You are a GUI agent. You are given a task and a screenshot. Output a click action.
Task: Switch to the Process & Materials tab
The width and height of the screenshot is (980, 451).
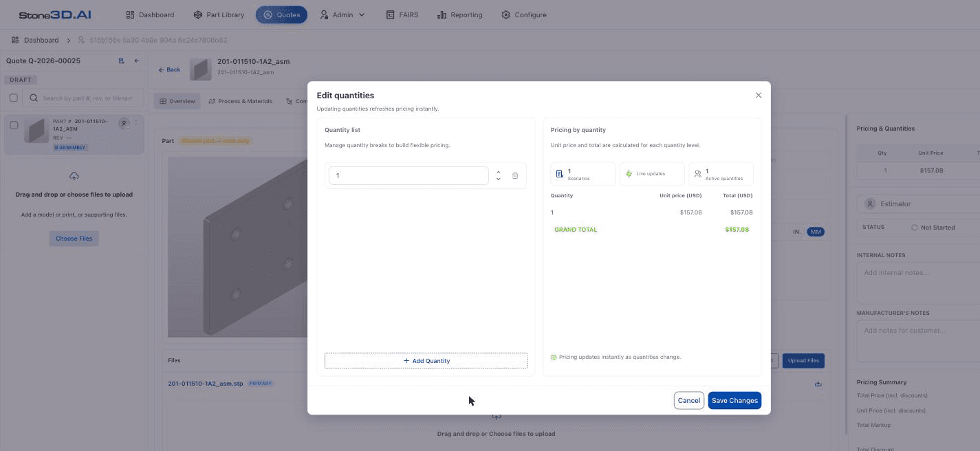240,101
